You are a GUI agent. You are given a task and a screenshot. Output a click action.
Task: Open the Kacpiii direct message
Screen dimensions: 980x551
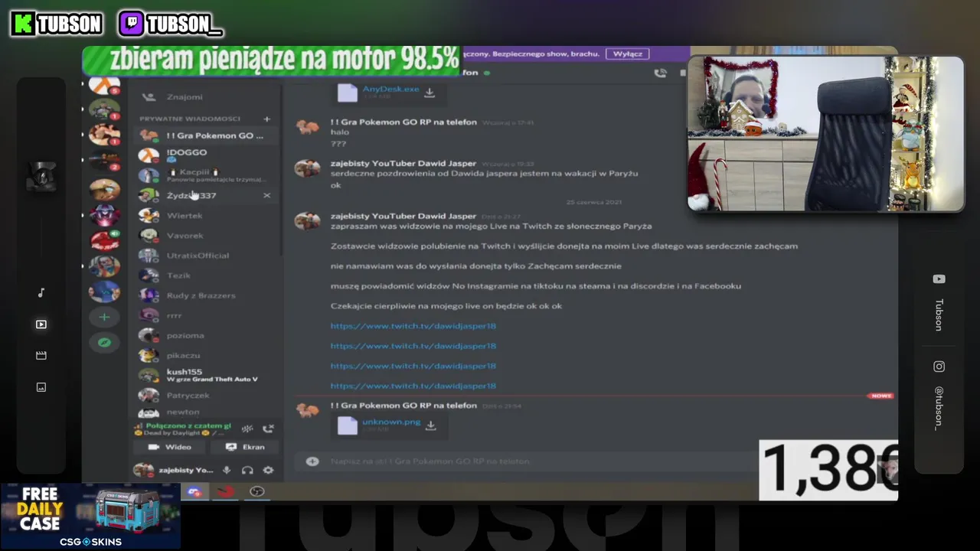(x=205, y=175)
